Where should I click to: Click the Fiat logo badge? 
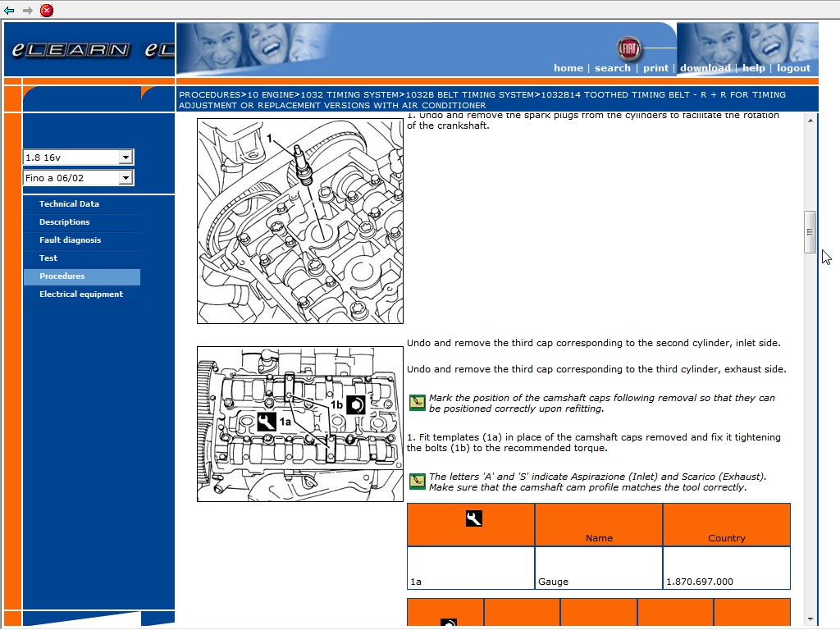point(629,48)
